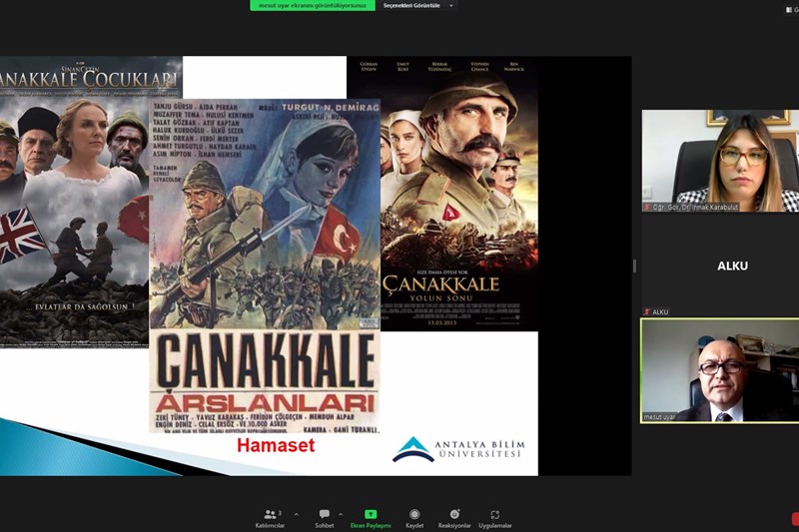This screenshot has height=532, width=799.
Task: Click the 'EVLATLAR DA SAĞOLSUN..!' tagline
Action: (82, 306)
